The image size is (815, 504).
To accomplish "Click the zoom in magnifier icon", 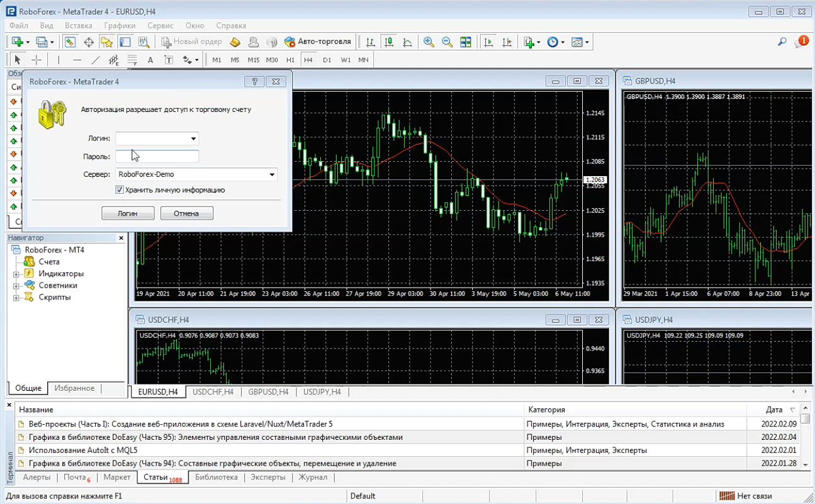I will tap(429, 42).
